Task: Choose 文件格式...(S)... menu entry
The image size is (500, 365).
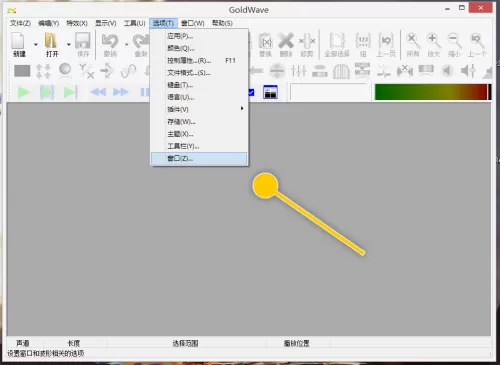Action: pyautogui.click(x=199, y=73)
